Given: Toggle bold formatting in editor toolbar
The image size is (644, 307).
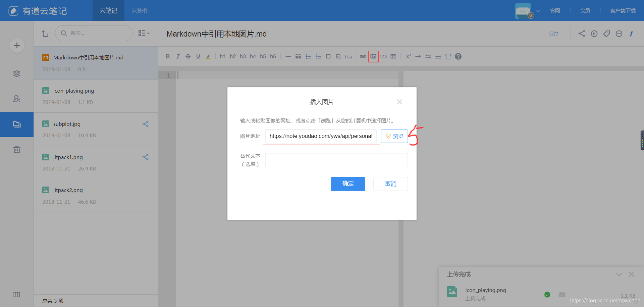Looking at the screenshot, I should 168,56.
